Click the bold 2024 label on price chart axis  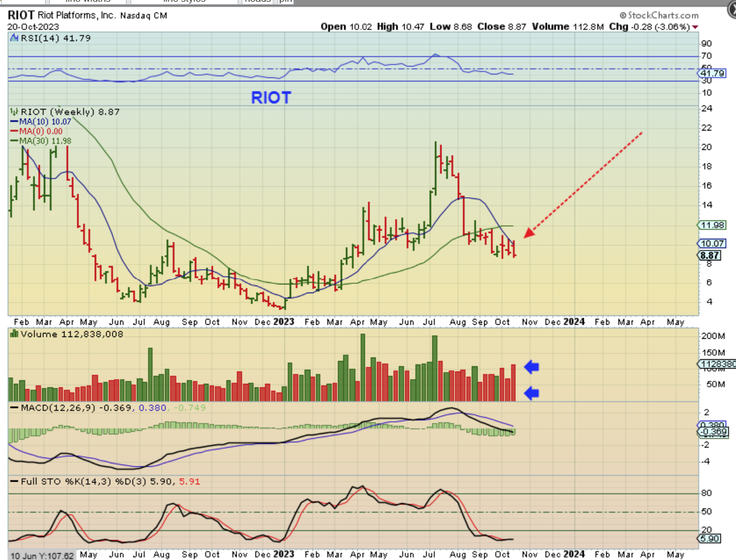click(x=574, y=322)
